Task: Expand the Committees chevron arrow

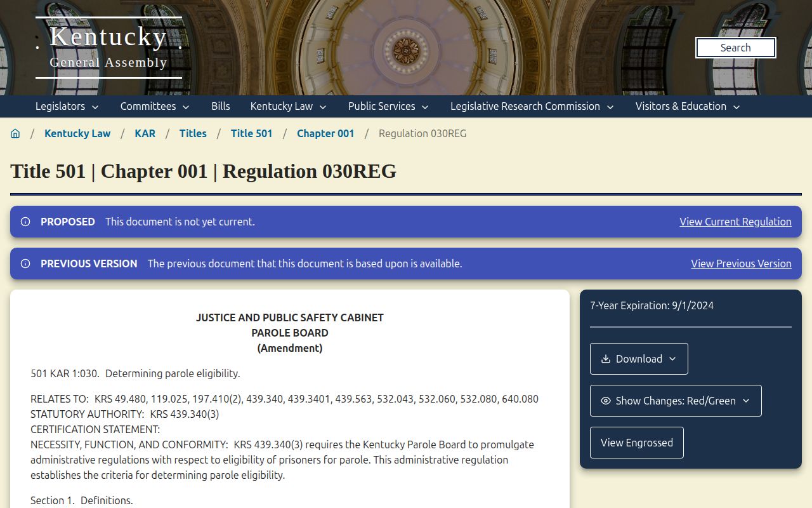Action: tap(186, 107)
